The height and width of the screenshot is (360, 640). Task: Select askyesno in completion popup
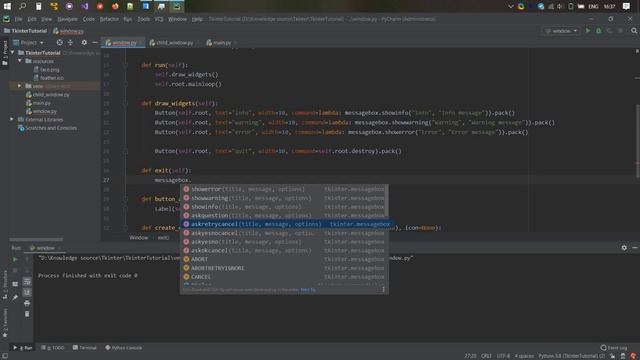(x=284, y=242)
